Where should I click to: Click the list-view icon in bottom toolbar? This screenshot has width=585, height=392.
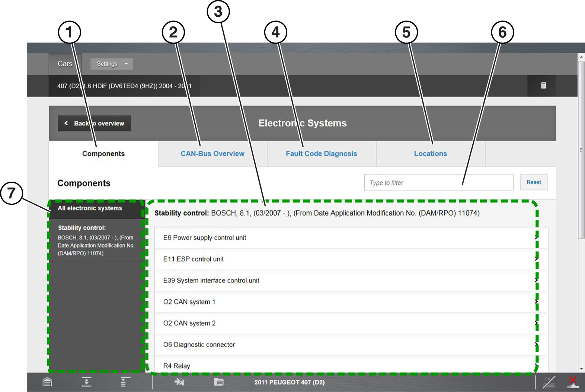[125, 382]
